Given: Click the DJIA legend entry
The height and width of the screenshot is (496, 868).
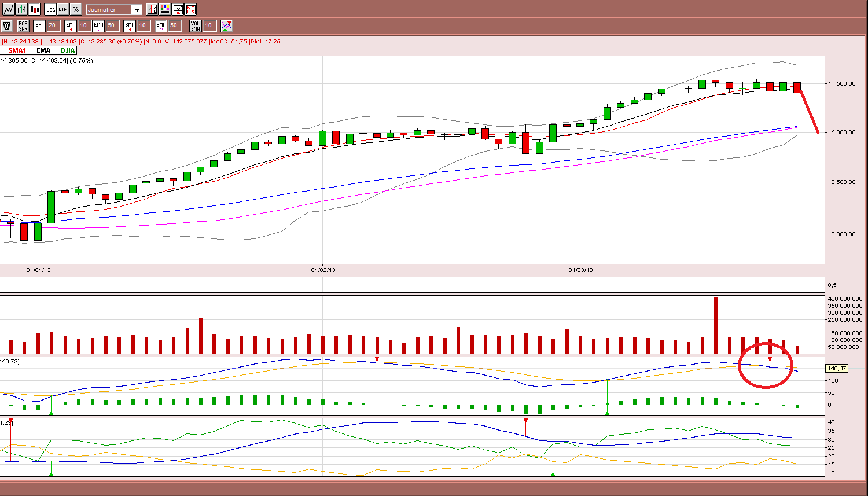Looking at the screenshot, I should (65, 50).
